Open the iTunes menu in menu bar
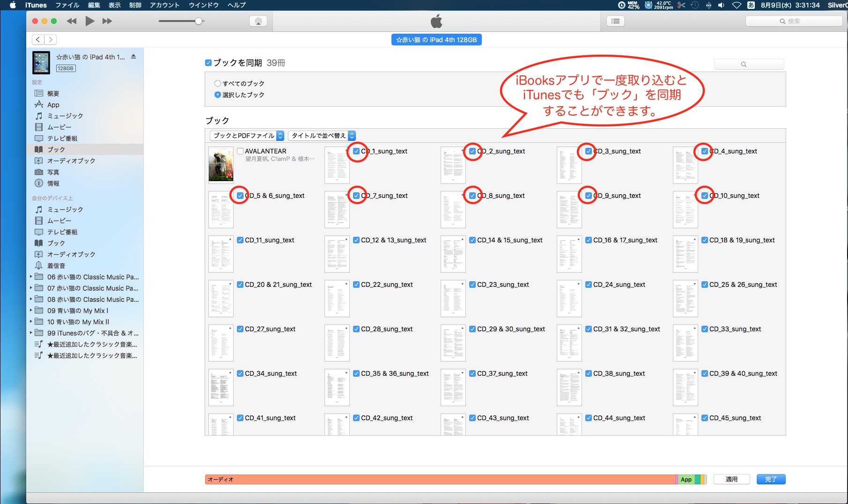The image size is (848, 504). click(x=36, y=5)
